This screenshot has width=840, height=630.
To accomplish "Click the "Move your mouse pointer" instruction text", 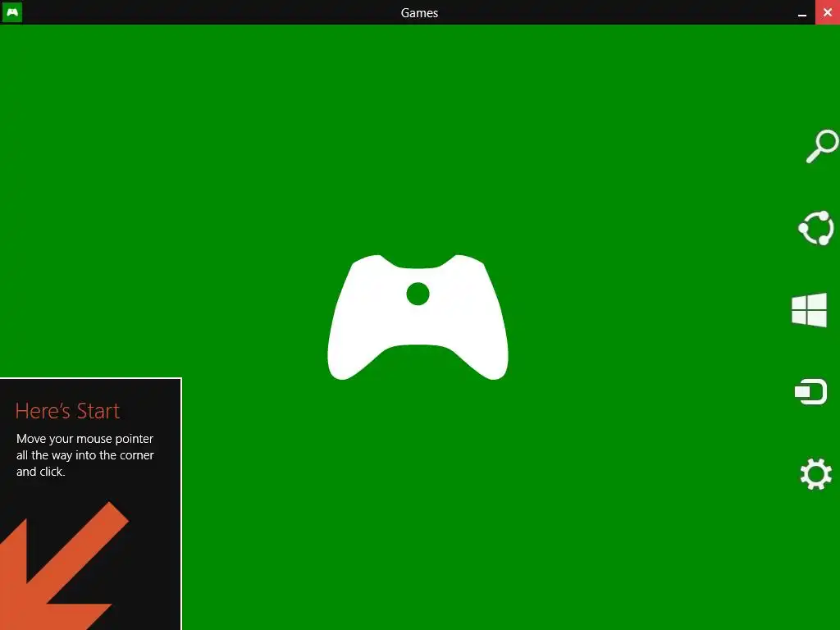I will [x=85, y=454].
